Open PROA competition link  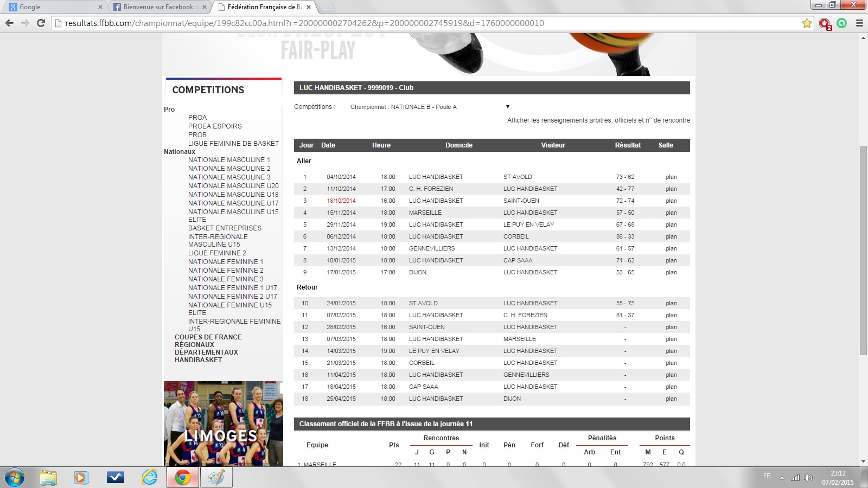[x=197, y=118]
